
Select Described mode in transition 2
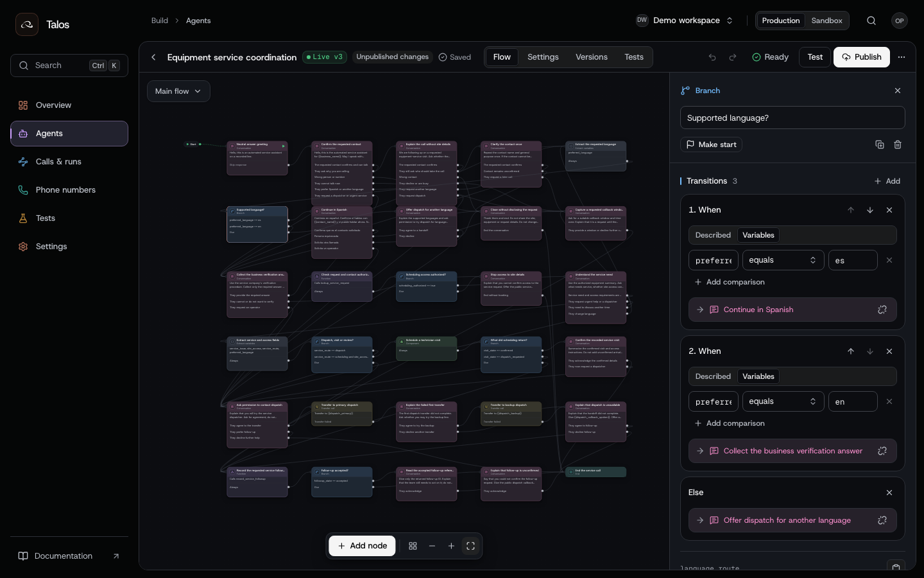pos(713,376)
